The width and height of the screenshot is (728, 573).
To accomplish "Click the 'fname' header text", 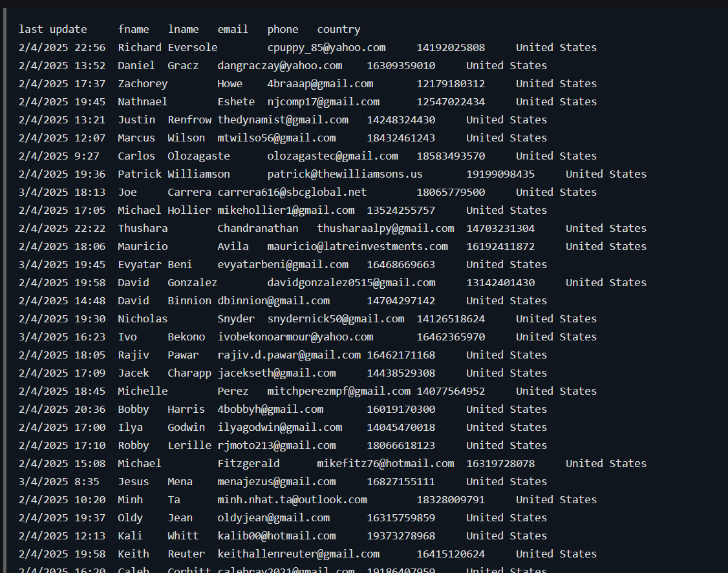I will point(133,29).
